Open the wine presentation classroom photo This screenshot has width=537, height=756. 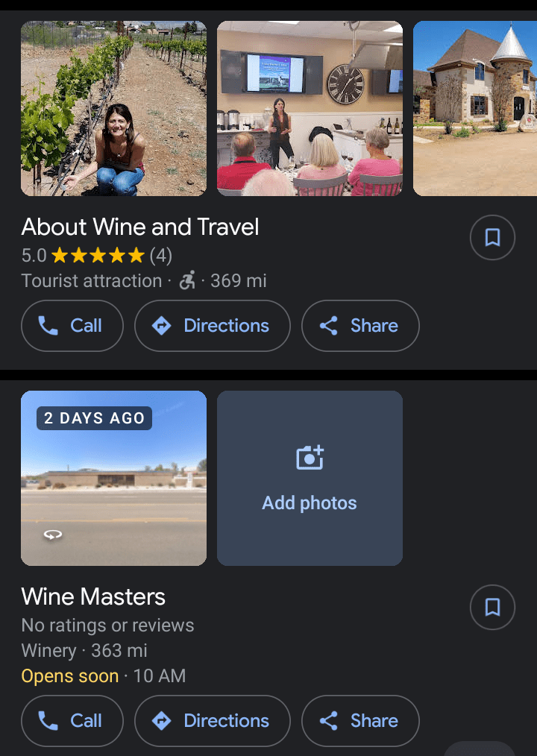310,108
